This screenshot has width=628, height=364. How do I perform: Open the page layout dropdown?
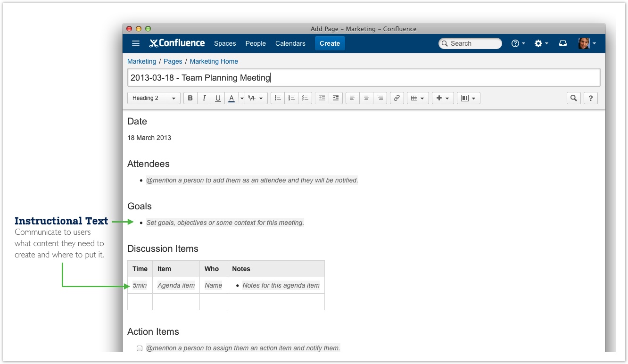tap(468, 98)
